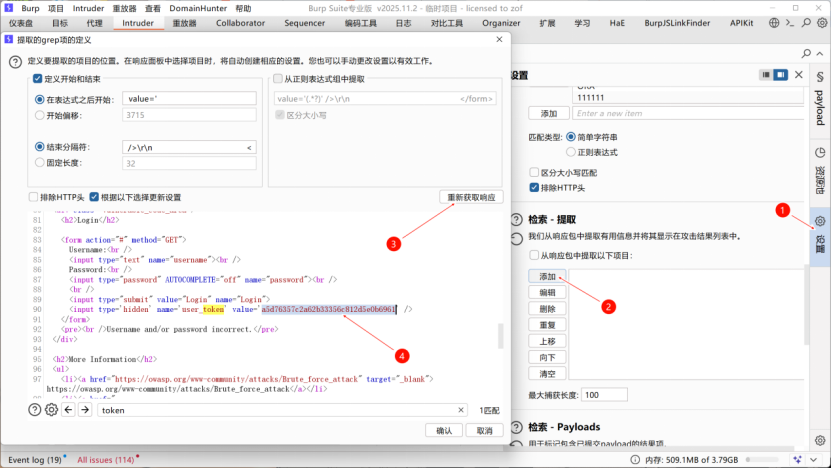831x468 pixels.
Task: Select 固定长度 radio button
Action: pos(40,163)
